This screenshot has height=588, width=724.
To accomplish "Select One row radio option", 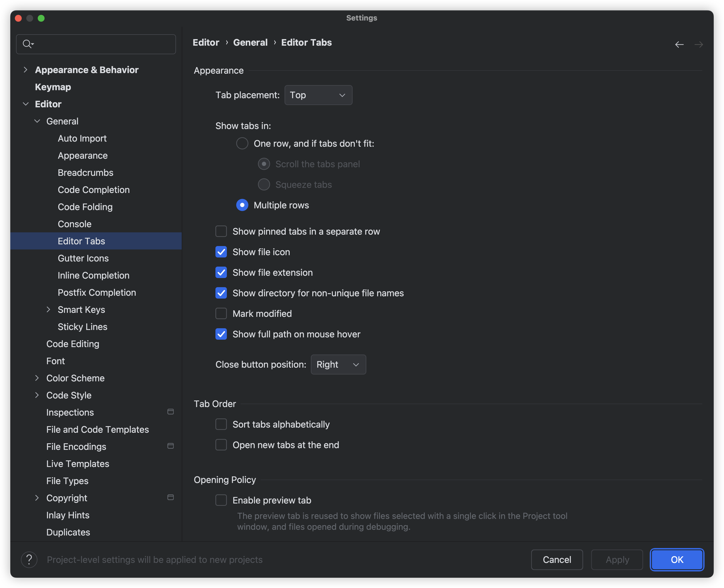I will pos(242,144).
